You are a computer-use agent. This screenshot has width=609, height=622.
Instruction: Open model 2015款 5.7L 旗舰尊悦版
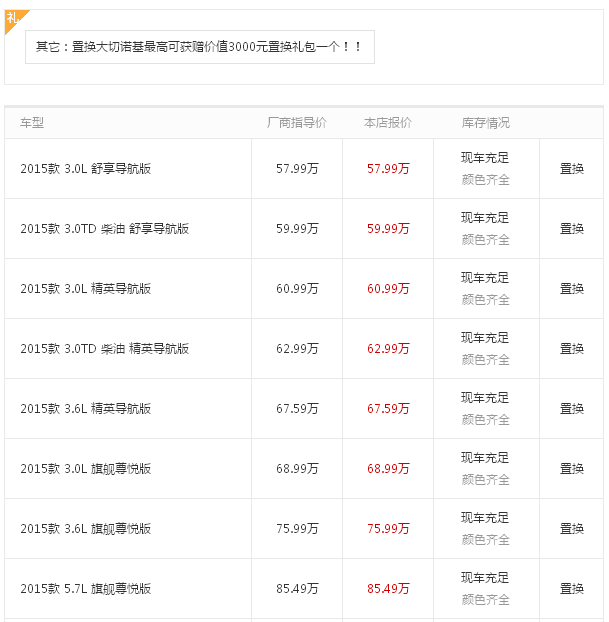pyautogui.click(x=86, y=588)
